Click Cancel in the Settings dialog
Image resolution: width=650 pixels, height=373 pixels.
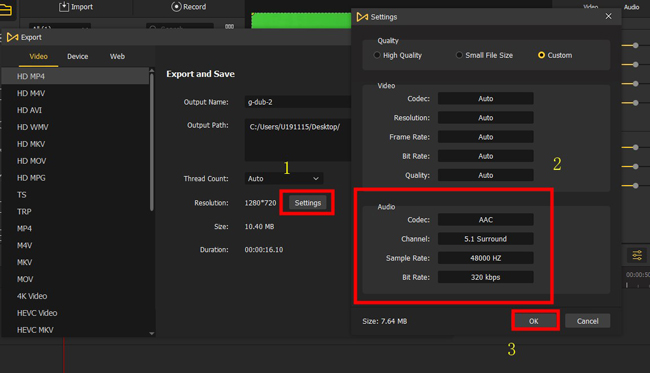[587, 321]
